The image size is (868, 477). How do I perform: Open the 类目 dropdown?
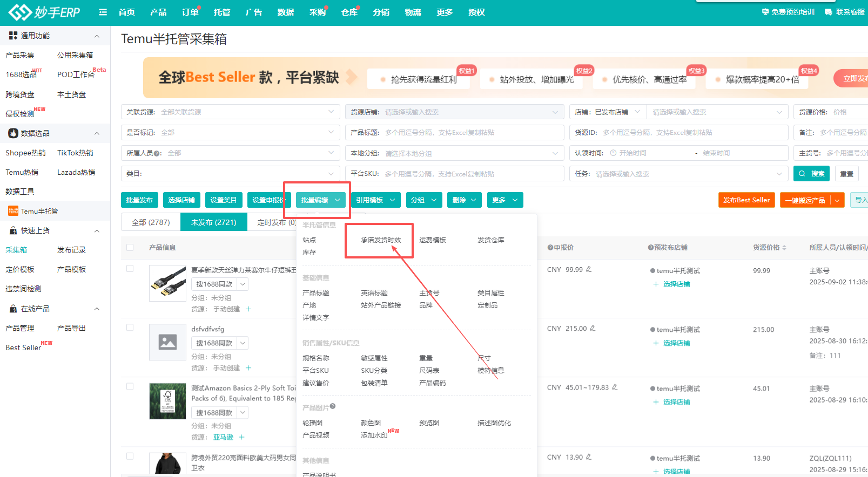point(231,174)
